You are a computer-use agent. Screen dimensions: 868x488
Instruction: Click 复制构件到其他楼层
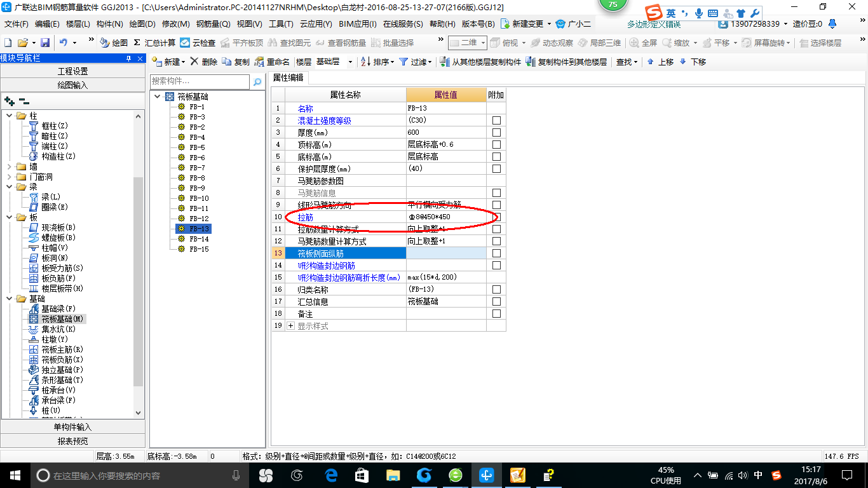(567, 62)
